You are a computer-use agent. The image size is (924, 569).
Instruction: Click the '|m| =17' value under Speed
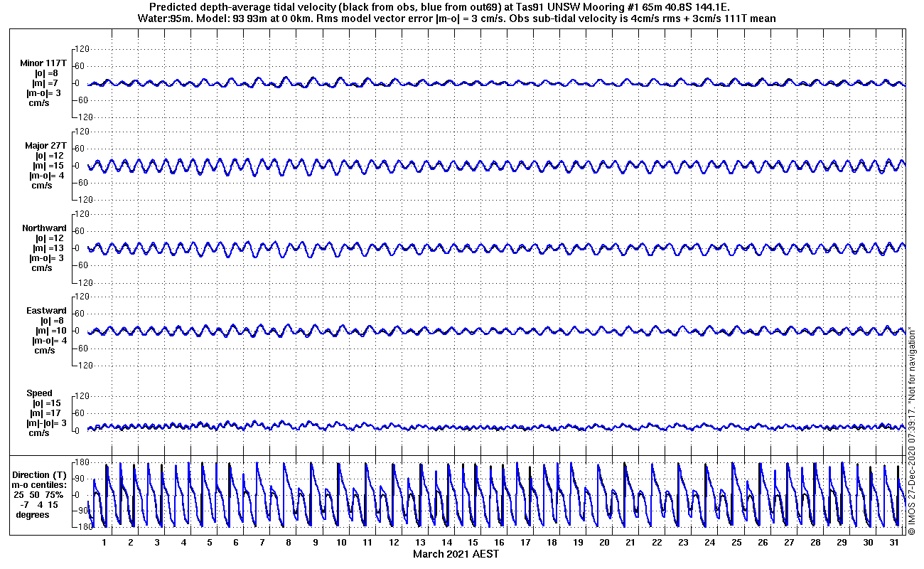(x=46, y=413)
